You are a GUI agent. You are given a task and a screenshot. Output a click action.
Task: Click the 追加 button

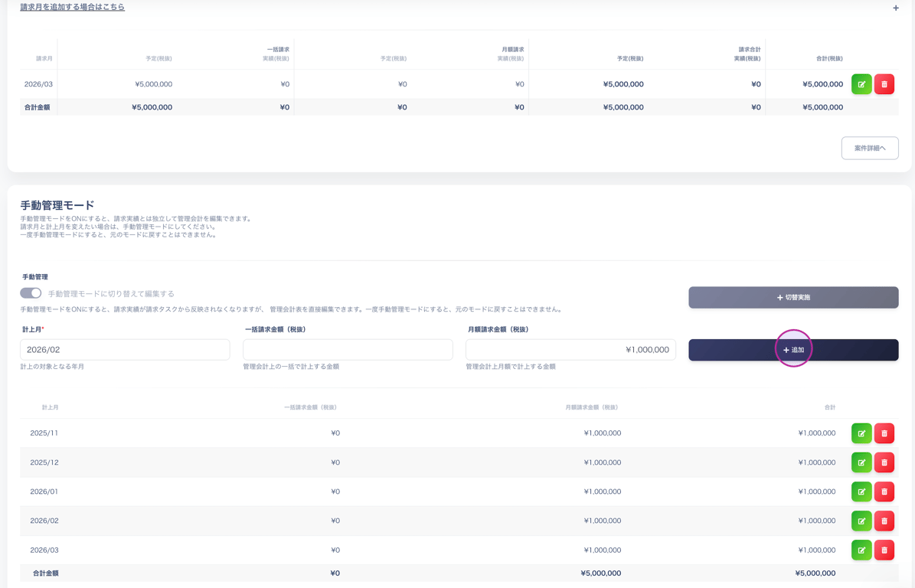tap(793, 350)
